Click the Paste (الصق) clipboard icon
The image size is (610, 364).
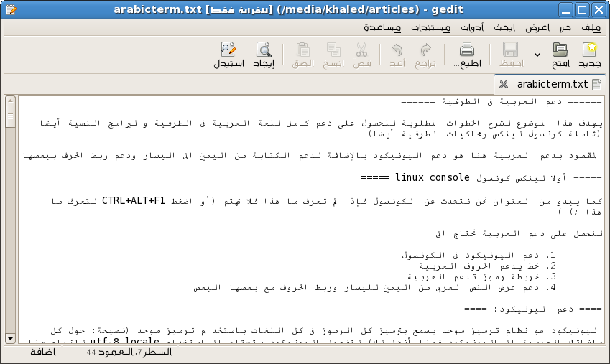(302, 50)
